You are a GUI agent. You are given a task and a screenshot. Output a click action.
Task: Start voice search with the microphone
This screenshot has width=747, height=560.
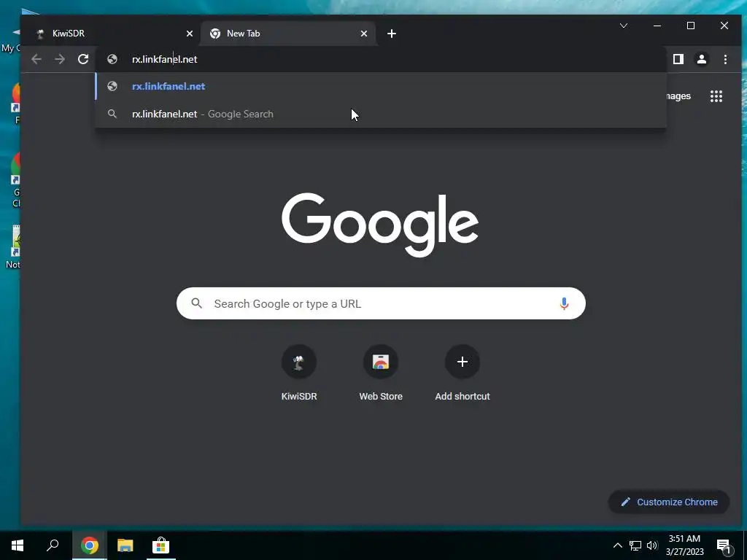(x=564, y=303)
